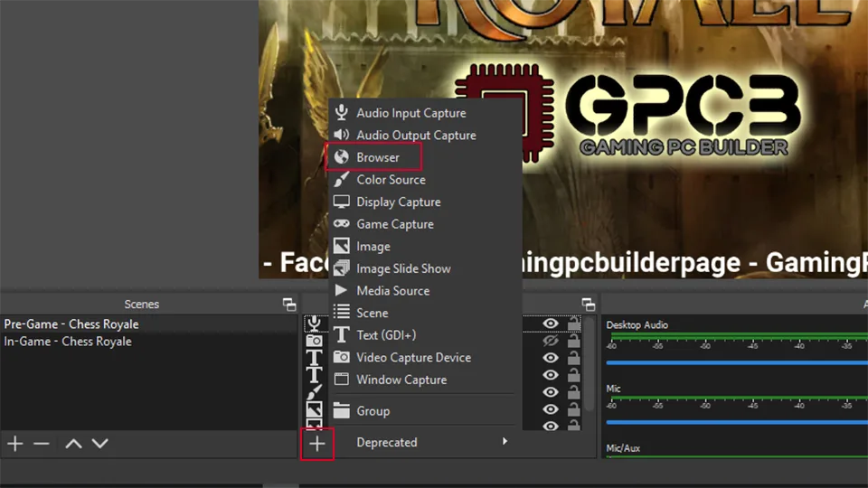
Task: Add a Text (GDI+) source
Action: point(425,334)
